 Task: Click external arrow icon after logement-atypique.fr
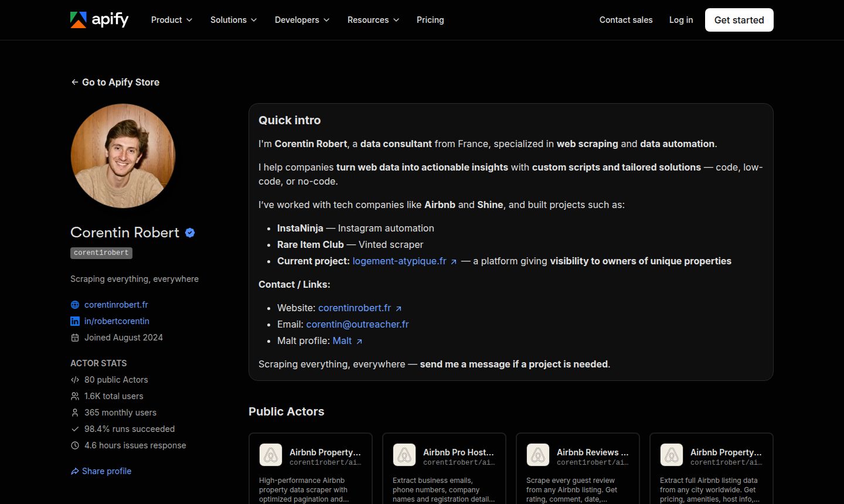point(454,262)
